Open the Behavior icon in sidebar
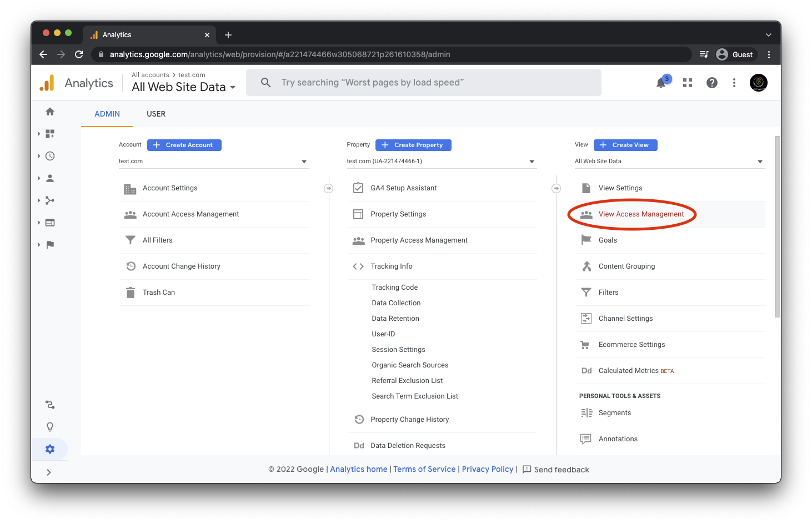 50,223
